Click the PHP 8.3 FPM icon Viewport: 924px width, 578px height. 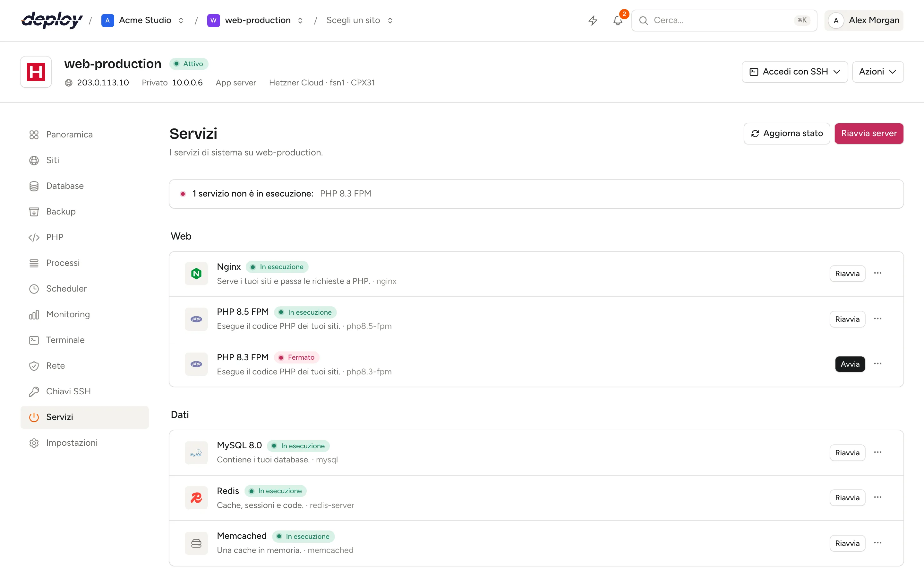coord(196,364)
